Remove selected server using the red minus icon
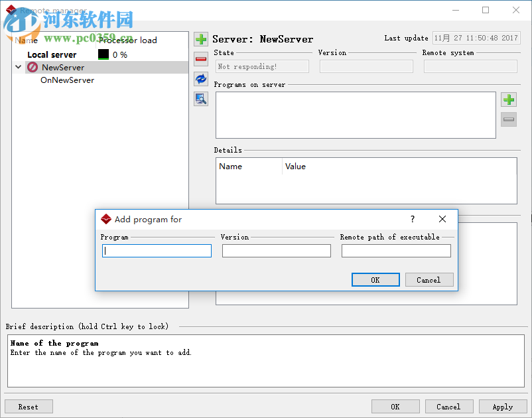Screen dimensions: 532x418 point(201,59)
